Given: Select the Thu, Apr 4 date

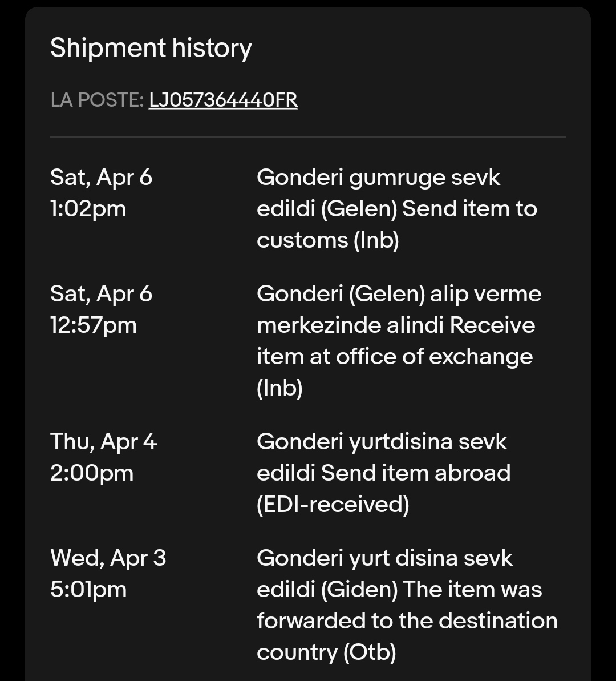Looking at the screenshot, I should (103, 442).
